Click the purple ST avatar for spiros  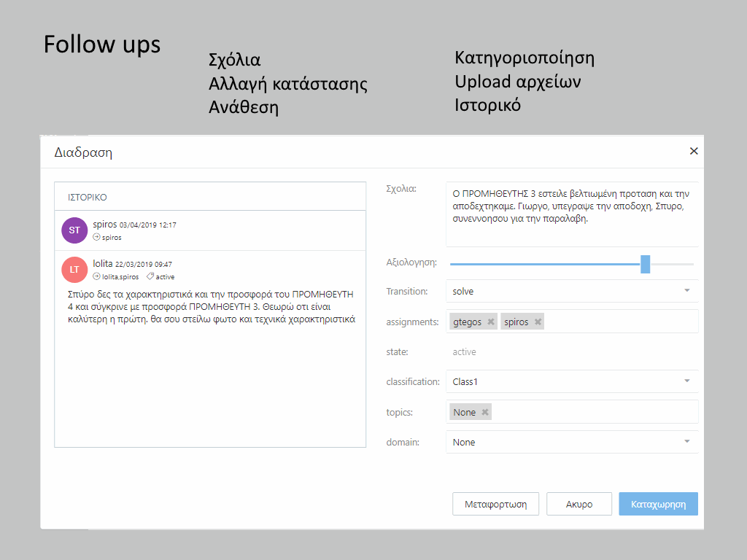(74, 230)
